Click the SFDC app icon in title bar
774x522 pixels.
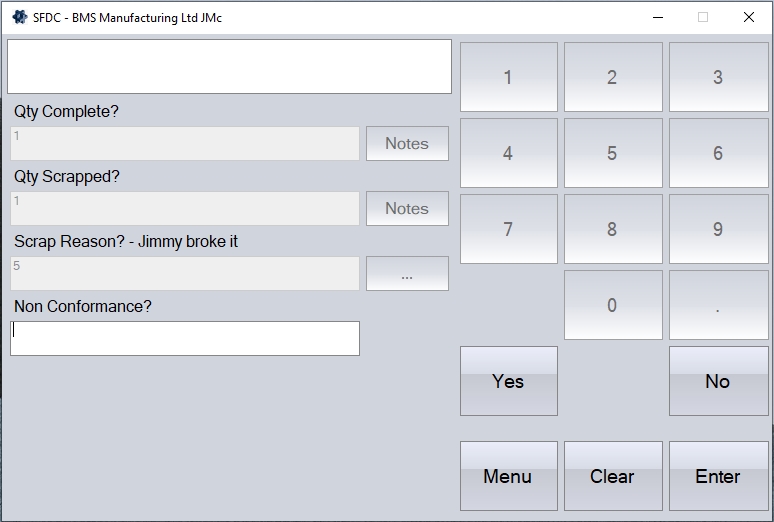[x=19, y=17]
